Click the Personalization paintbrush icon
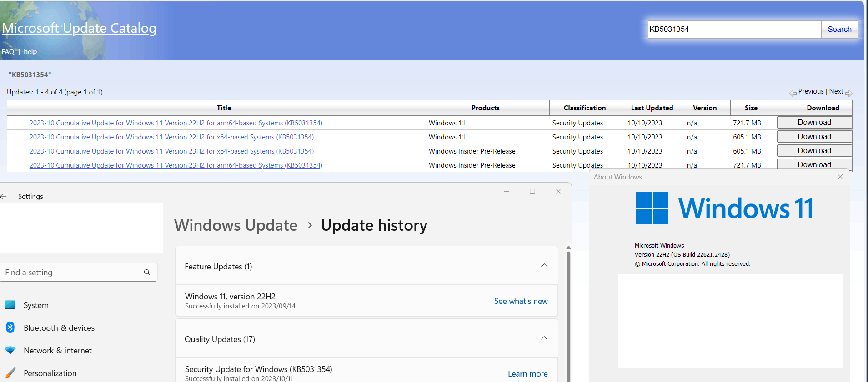868x382 pixels. [10, 373]
